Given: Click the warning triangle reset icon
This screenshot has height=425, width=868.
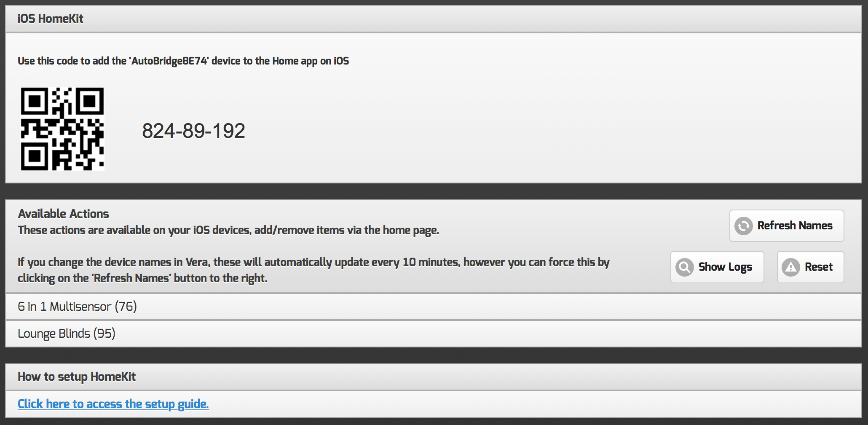Looking at the screenshot, I should 791,267.
